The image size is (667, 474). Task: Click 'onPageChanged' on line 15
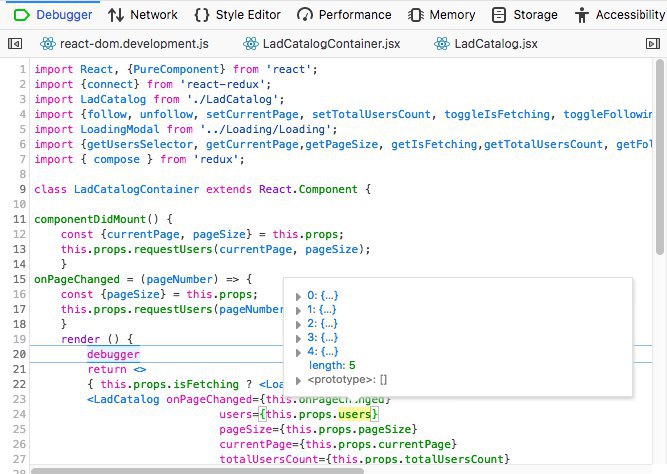[77, 280]
